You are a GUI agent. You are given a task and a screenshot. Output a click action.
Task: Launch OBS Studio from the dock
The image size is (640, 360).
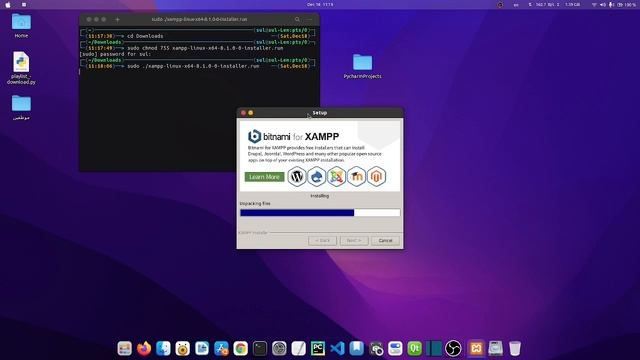tap(453, 349)
